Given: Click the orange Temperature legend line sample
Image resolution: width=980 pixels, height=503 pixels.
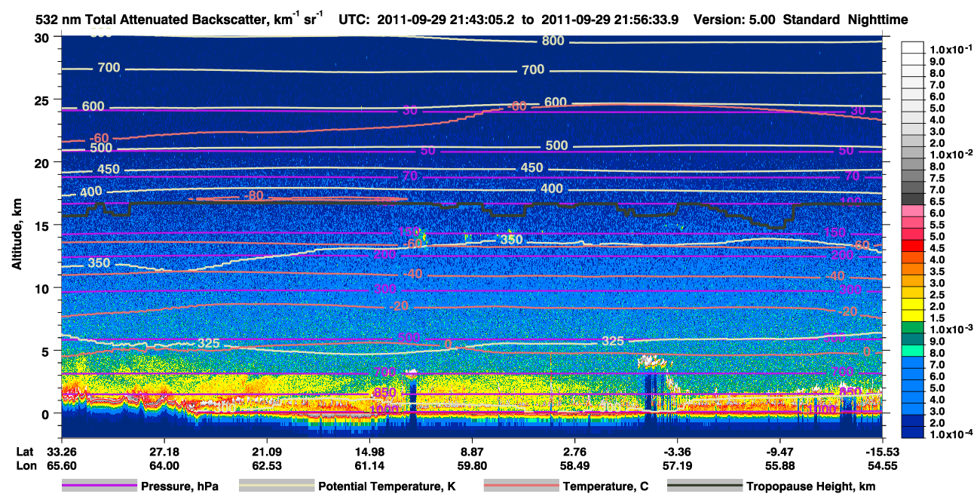Looking at the screenshot, I should 520,486.
